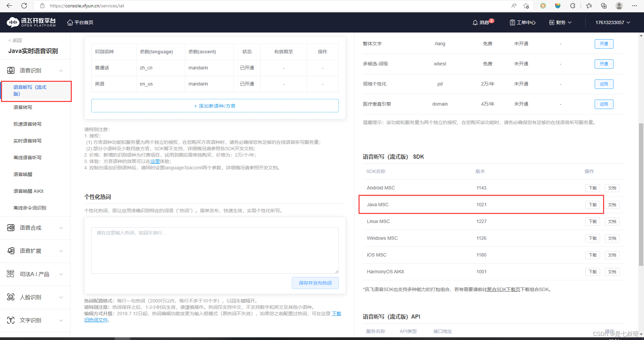The height and width of the screenshot is (340, 644).
Task: Expand the 司法A.I.产品 section
Action: pos(35,274)
